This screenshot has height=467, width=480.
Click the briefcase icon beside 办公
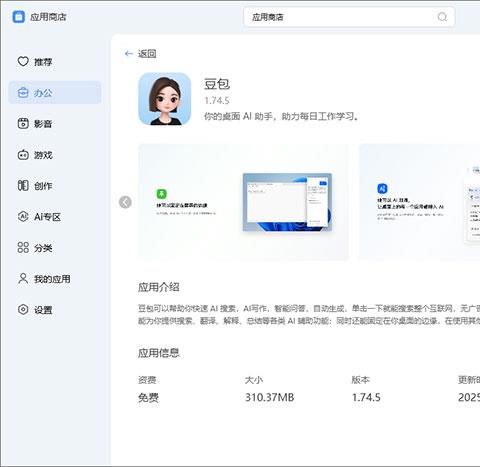[x=23, y=92]
